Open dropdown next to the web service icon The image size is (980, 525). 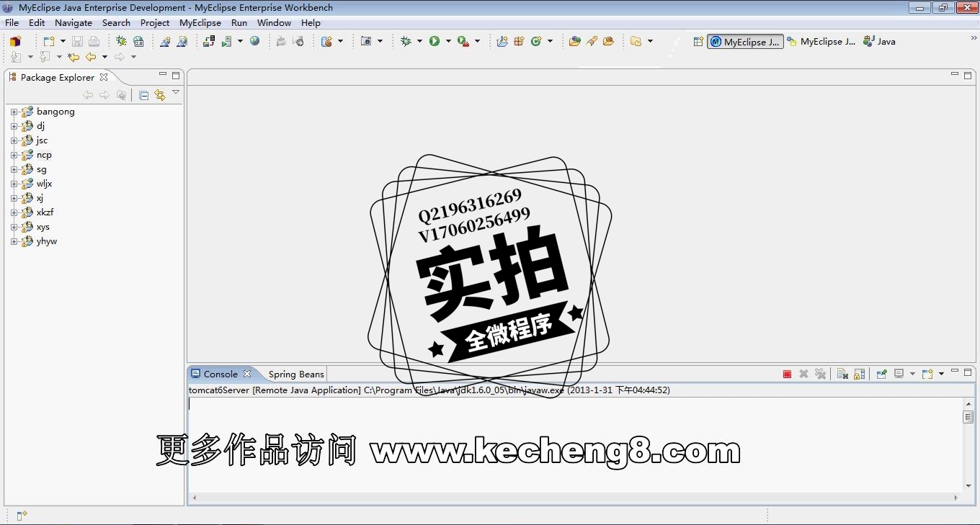[x=340, y=42]
